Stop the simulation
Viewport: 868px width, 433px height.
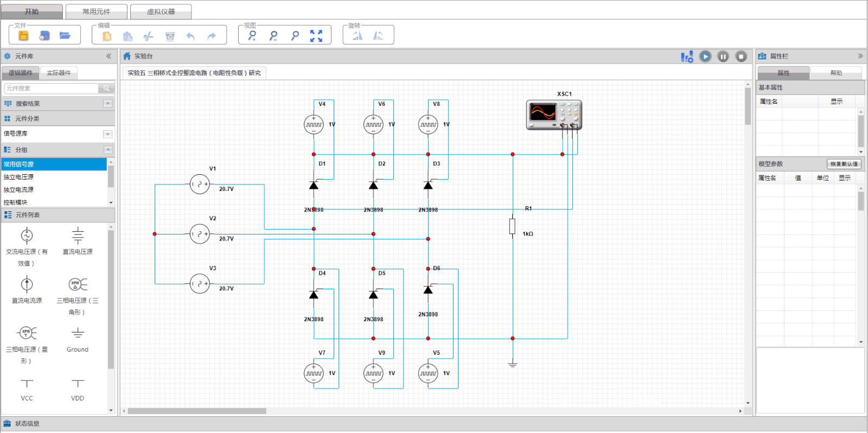click(x=741, y=56)
